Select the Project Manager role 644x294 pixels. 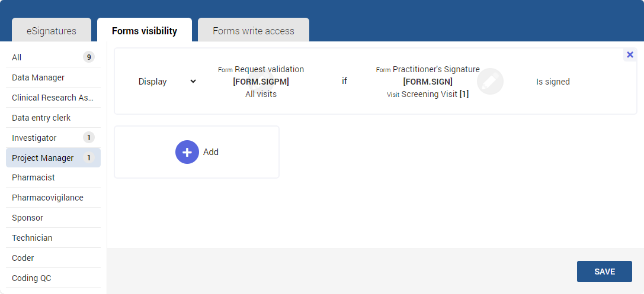tap(53, 158)
